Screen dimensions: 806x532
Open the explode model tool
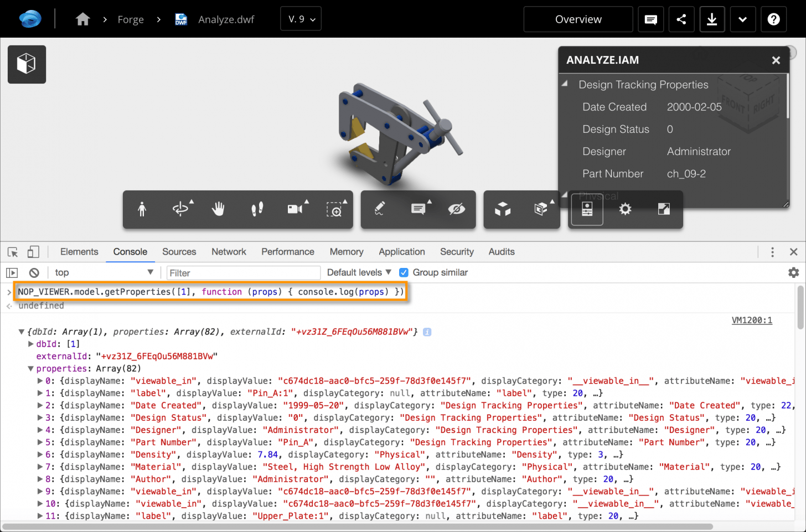[503, 209]
